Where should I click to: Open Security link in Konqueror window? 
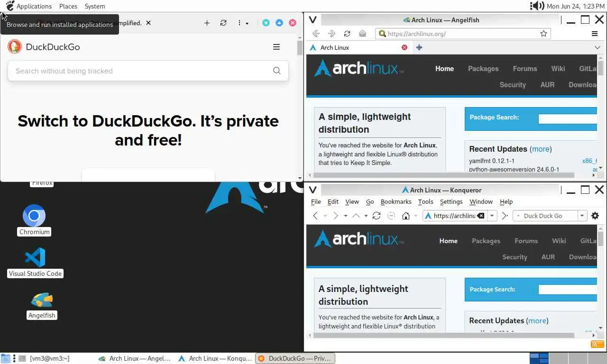coord(515,257)
